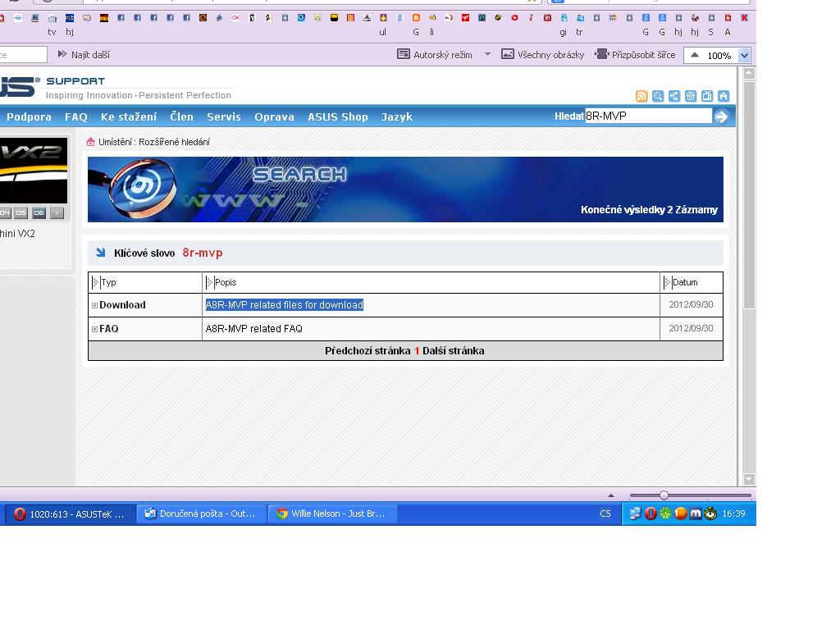The width and height of the screenshot is (840, 630).
Task: Open the TV media icon in header
Action: pos(707,96)
